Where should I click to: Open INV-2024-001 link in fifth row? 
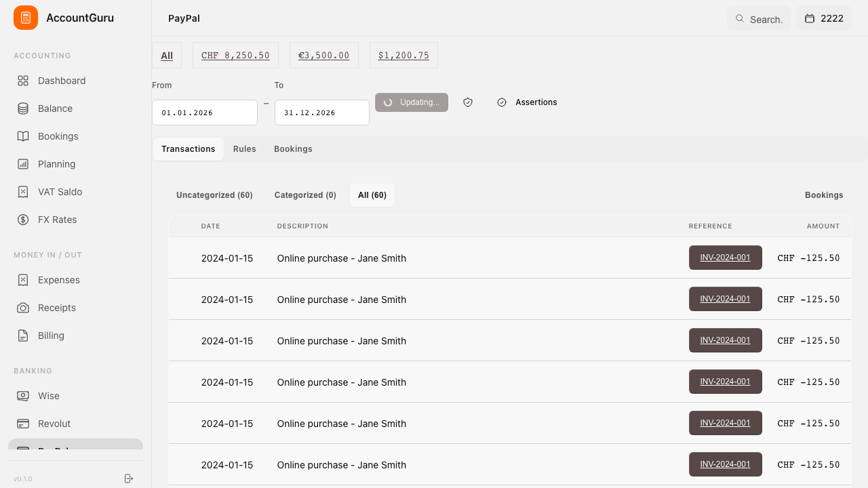pos(726,423)
